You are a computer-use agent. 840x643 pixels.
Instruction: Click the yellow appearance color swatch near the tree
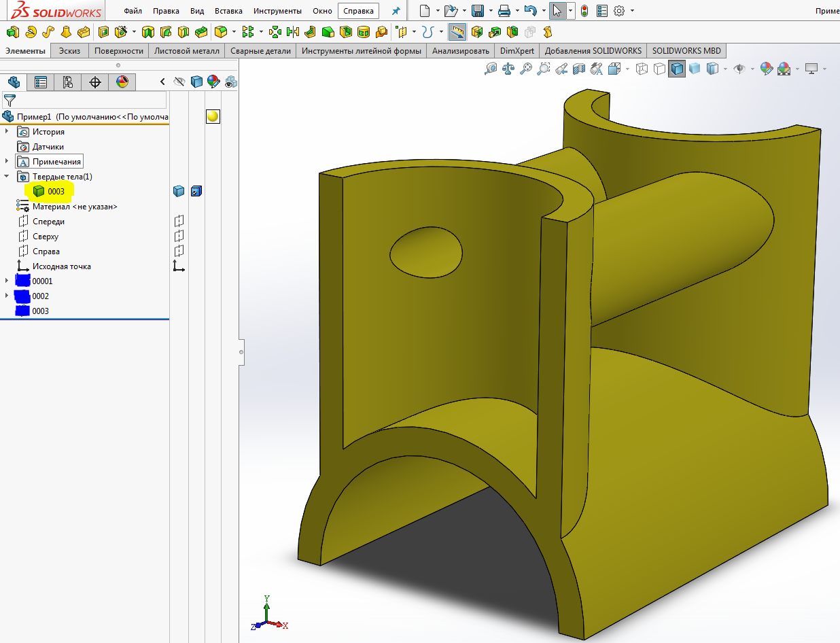click(x=213, y=116)
